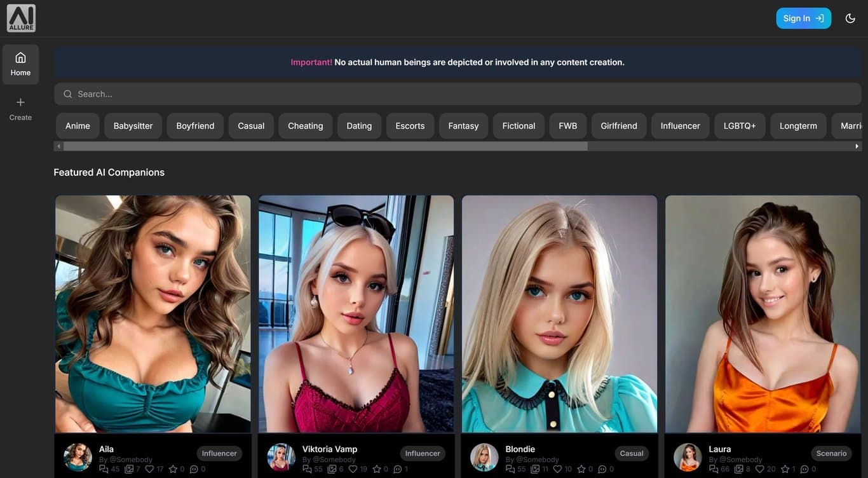
Task: Toggle dark mode with the moon icon
Action: tap(850, 18)
